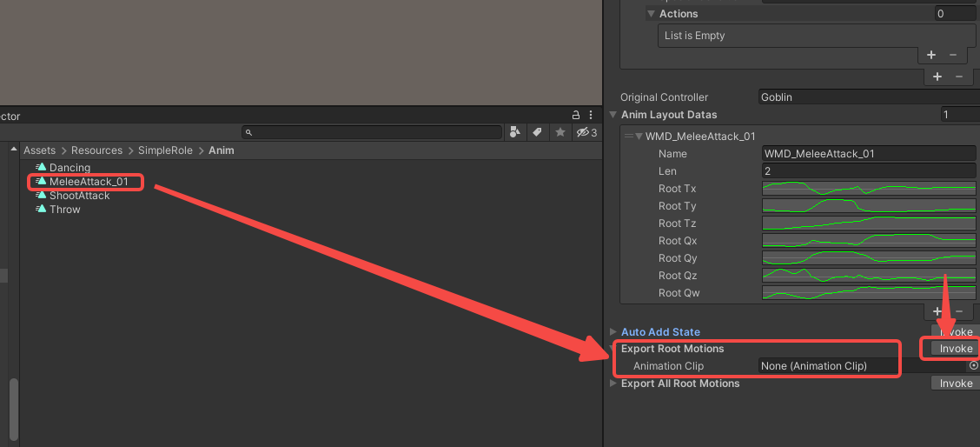
Task: Navigate to SimpleRole in the breadcrumb path
Action: 165,150
